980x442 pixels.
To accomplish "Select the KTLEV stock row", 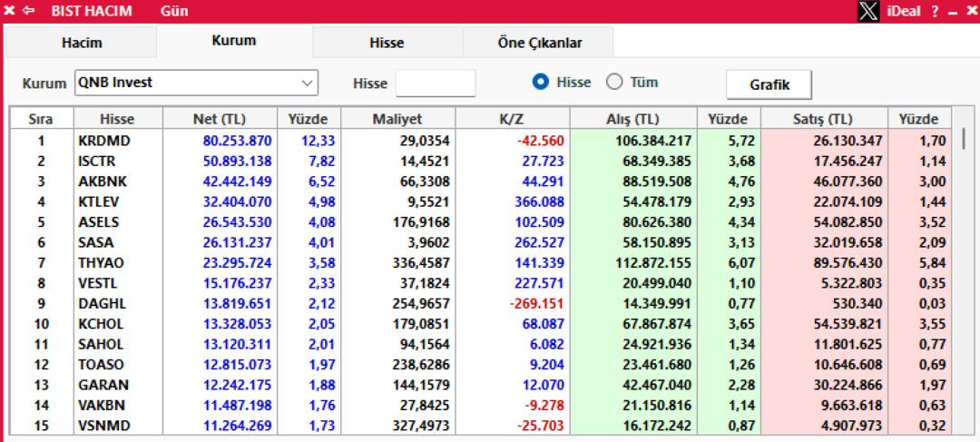I will [x=481, y=201].
